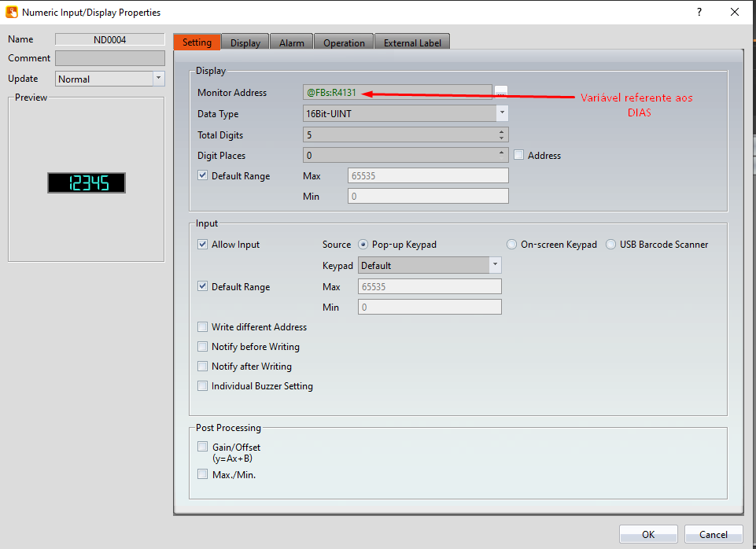Select the On-screen Keypad radio button
This screenshot has width=756, height=549.
[x=512, y=245]
